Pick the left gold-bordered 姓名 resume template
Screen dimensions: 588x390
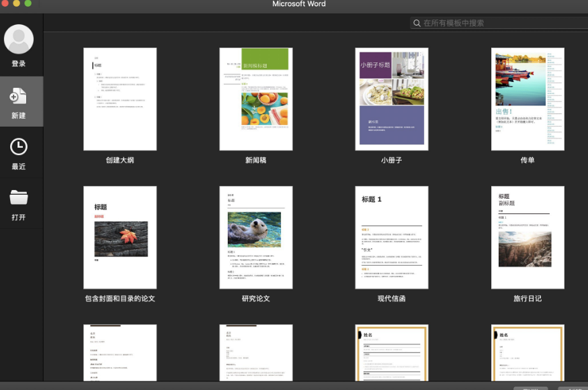(x=392, y=352)
